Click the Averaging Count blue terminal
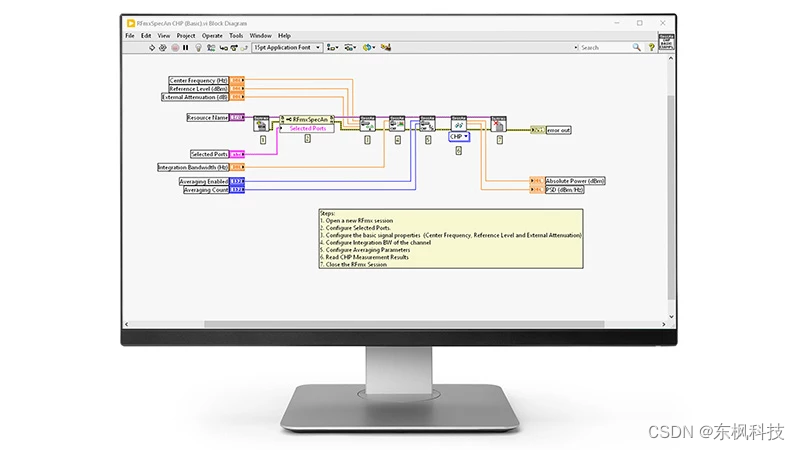This screenshot has width=800, height=450. [237, 190]
